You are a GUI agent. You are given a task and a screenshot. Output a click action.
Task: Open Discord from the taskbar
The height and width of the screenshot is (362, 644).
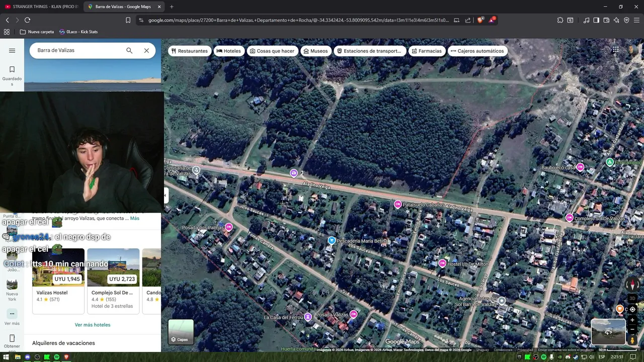click(27, 357)
